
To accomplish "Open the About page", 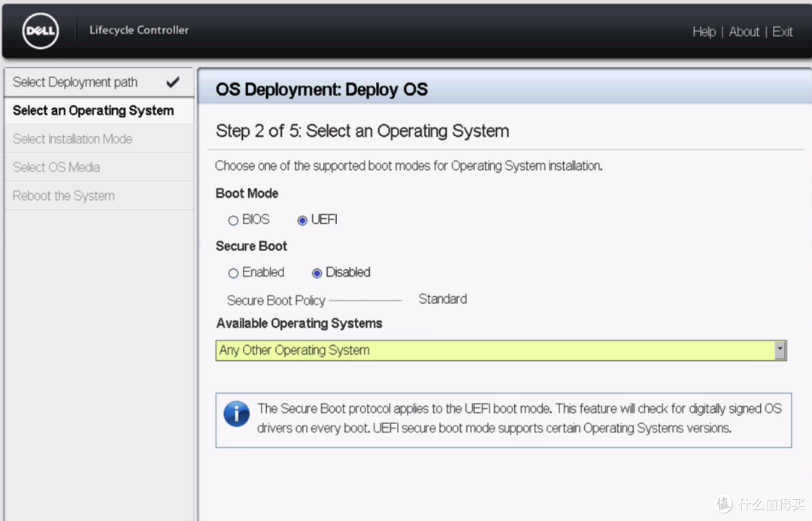I will [744, 32].
